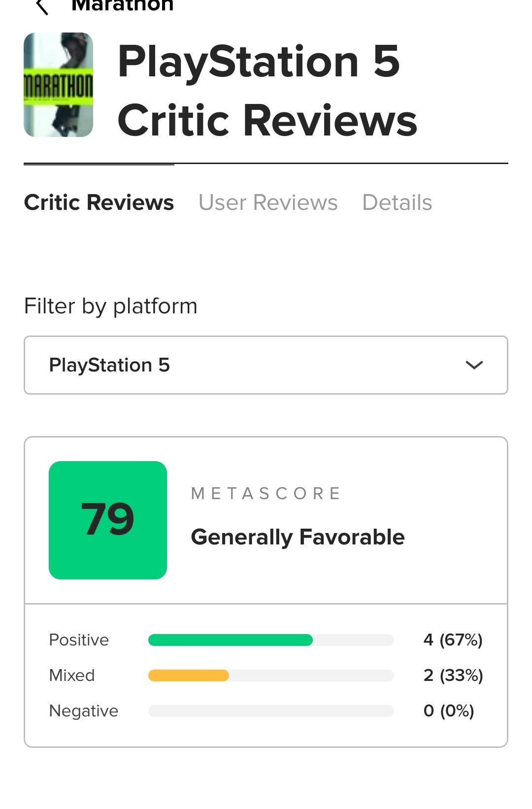Click the METASCORE label
The width and height of the screenshot is (532, 809).
click(266, 493)
